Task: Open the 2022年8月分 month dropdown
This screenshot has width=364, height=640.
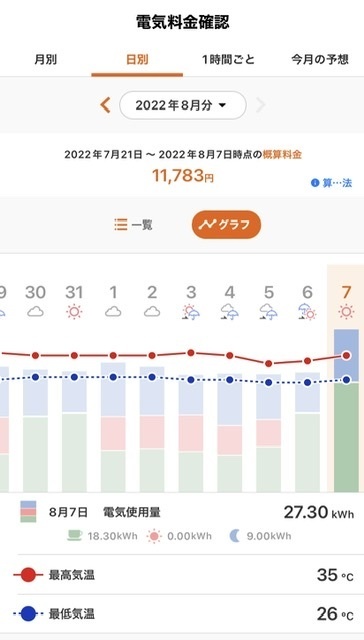Action: (182, 105)
